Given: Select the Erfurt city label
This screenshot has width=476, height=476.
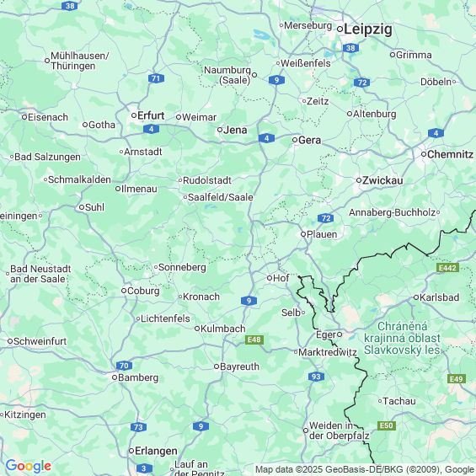Looking at the screenshot, I should coord(151,115).
